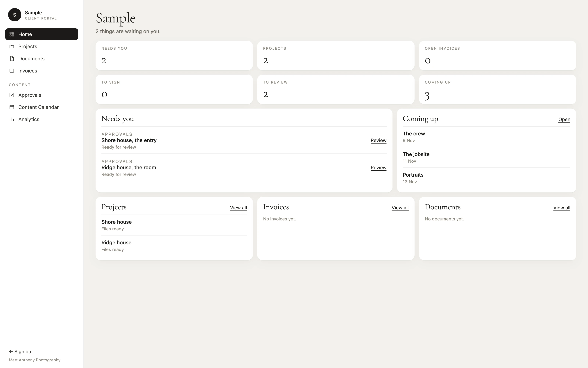588x368 pixels.
Task: Open Approvals from the sidebar
Action: (42, 95)
